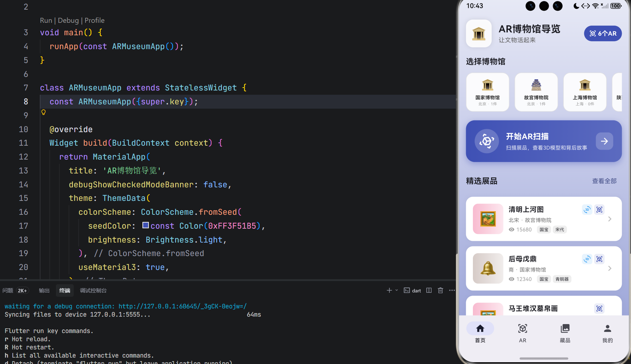Tap the arrow button on AR scan banner
The image size is (631, 364).
(604, 141)
